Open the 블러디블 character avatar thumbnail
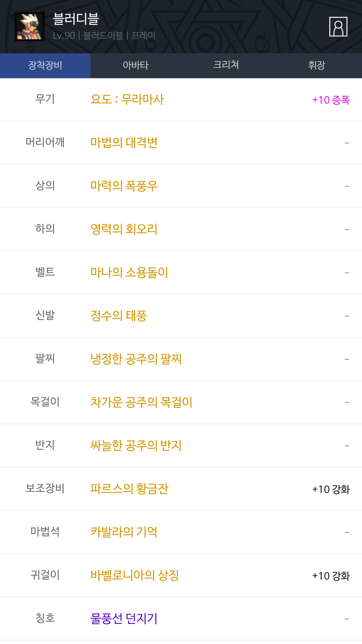Screen dimensions: 362x644 tap(30, 27)
